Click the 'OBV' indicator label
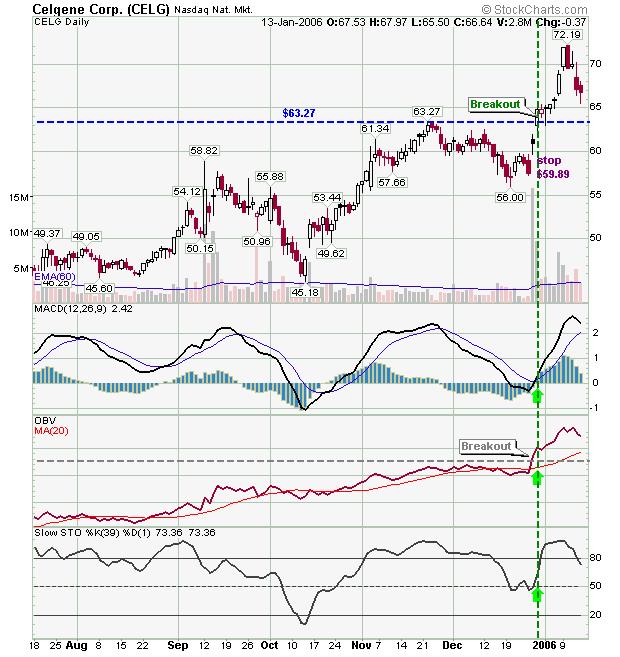Viewport: 620px width, 657px height. (x=45, y=420)
